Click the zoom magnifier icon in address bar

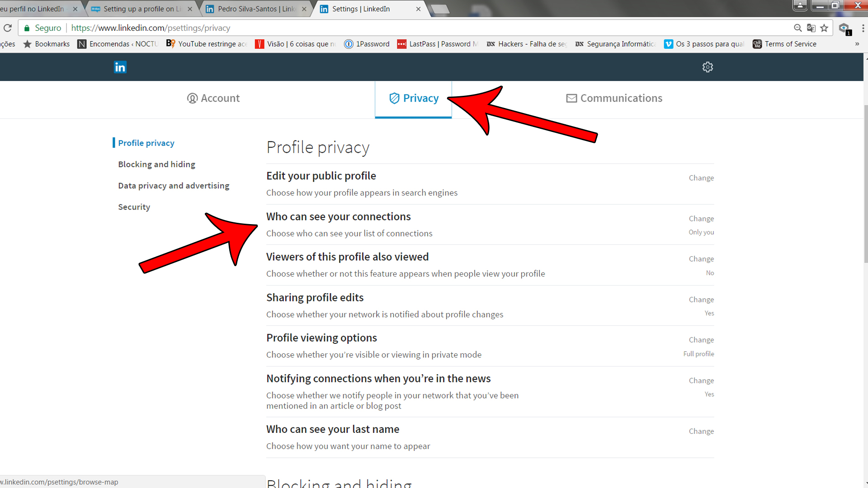(x=797, y=28)
